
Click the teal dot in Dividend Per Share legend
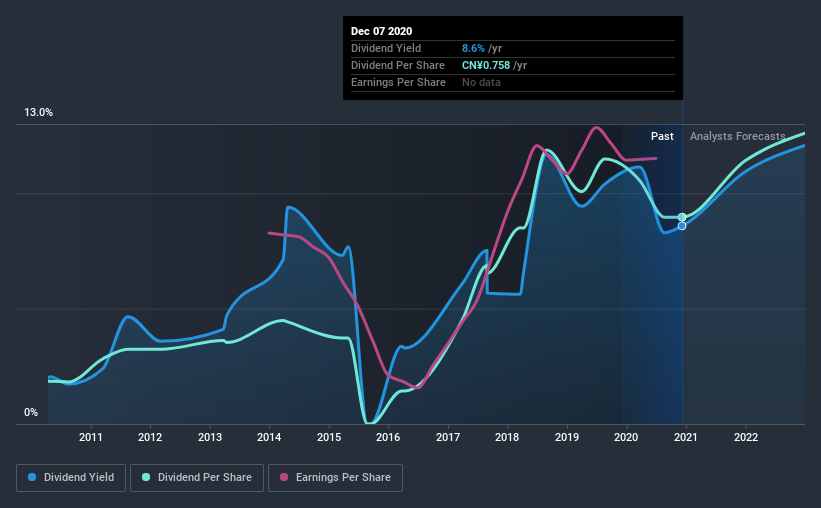tap(146, 477)
